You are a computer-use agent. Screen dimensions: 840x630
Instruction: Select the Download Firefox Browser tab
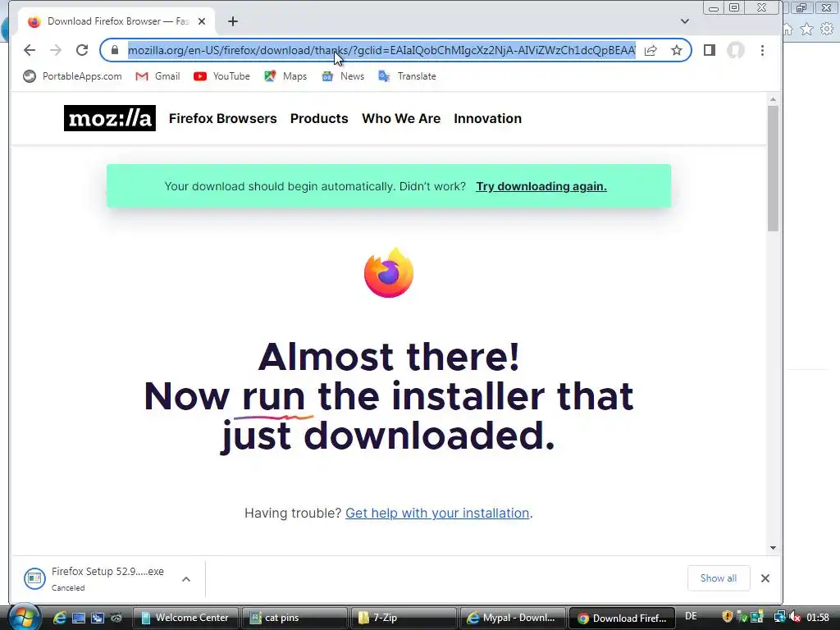click(117, 21)
